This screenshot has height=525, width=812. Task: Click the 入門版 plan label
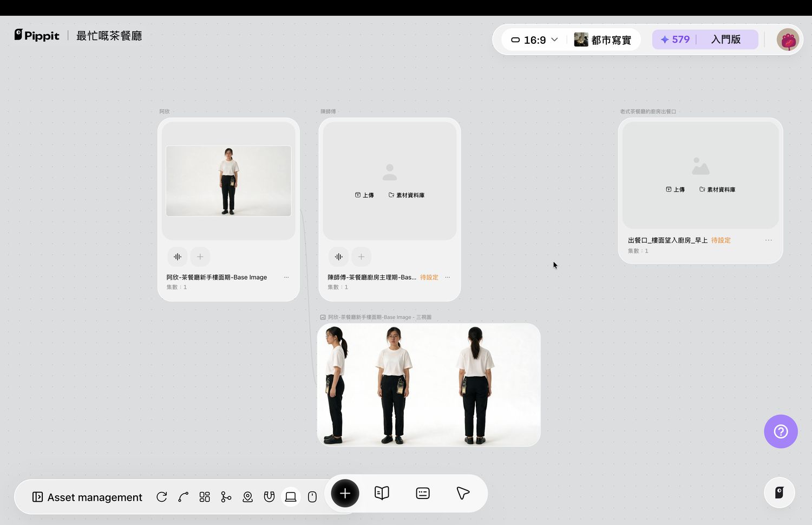(726, 40)
